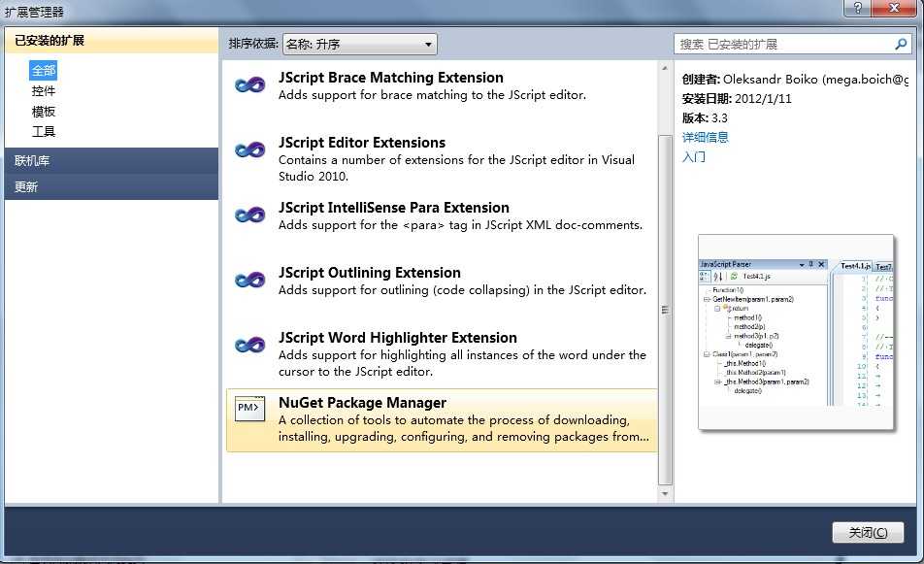
Task: Select JScript Brace Matching Extension title
Action: [x=391, y=78]
